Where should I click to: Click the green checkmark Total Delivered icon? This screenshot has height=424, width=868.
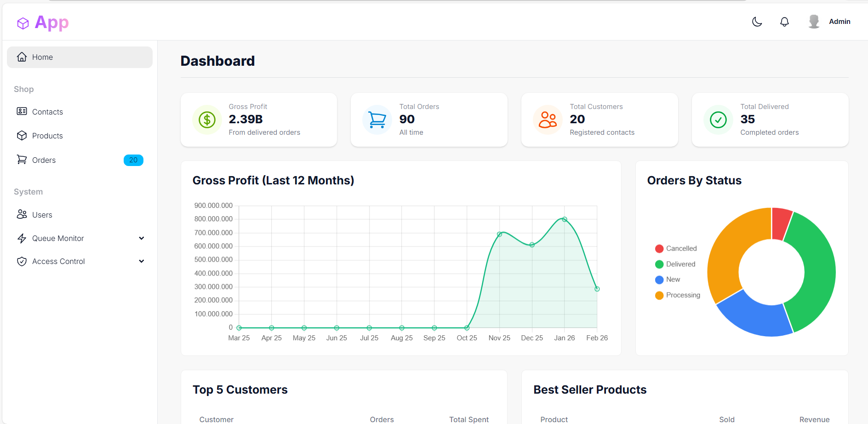(718, 120)
